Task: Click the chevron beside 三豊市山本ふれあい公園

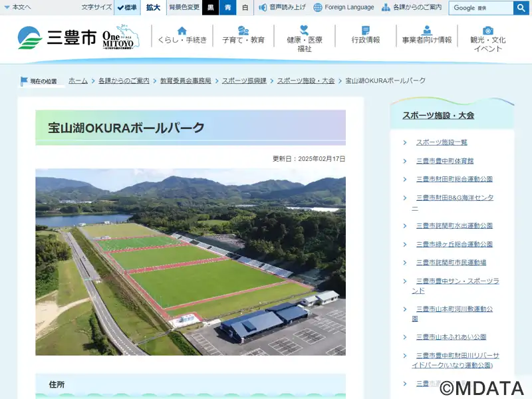Action: pyautogui.click(x=405, y=337)
